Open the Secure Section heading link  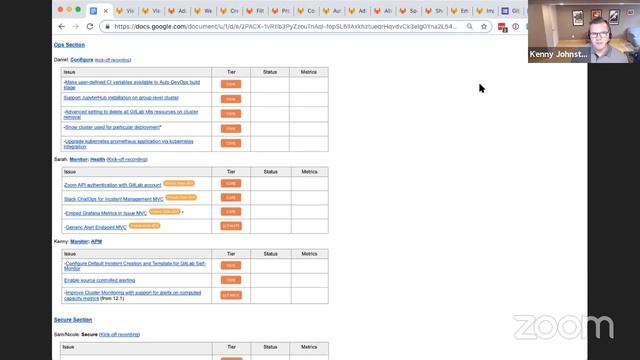pyautogui.click(x=73, y=320)
